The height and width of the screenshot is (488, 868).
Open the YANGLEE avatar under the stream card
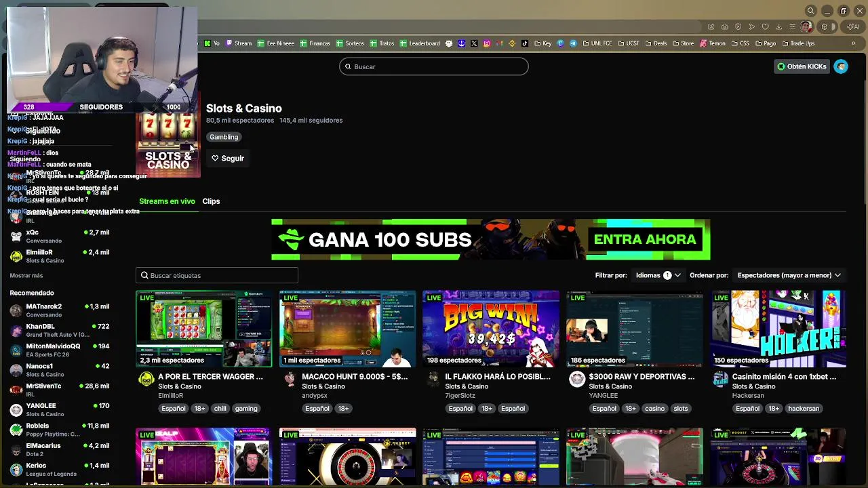[577, 380]
